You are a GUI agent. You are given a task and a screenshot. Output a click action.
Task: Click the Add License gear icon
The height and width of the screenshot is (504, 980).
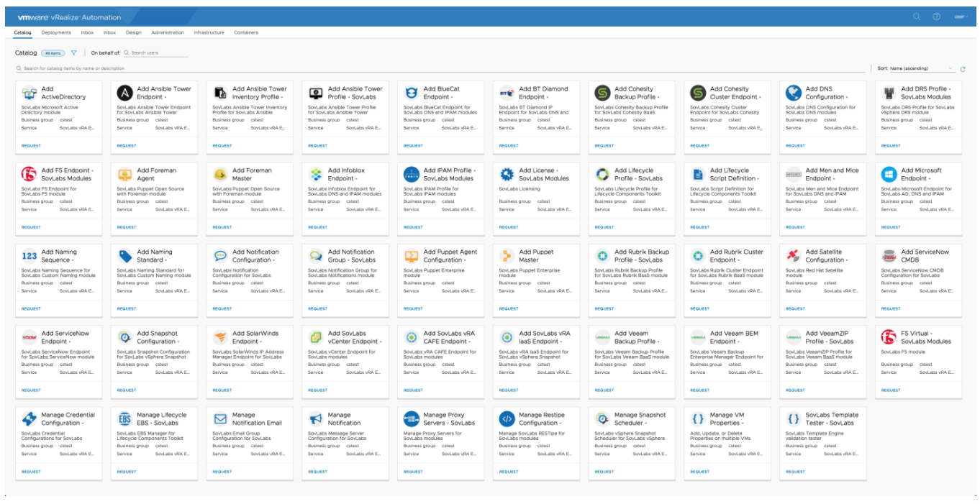tap(507, 174)
